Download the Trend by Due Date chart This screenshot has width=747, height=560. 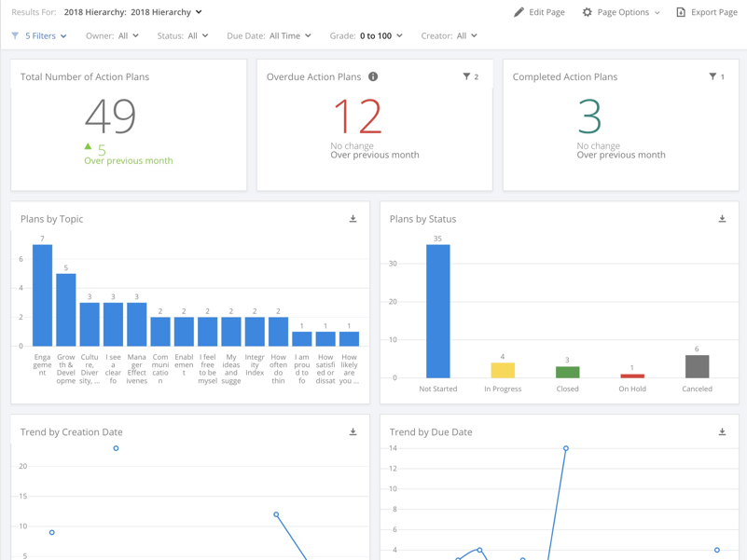click(x=722, y=431)
